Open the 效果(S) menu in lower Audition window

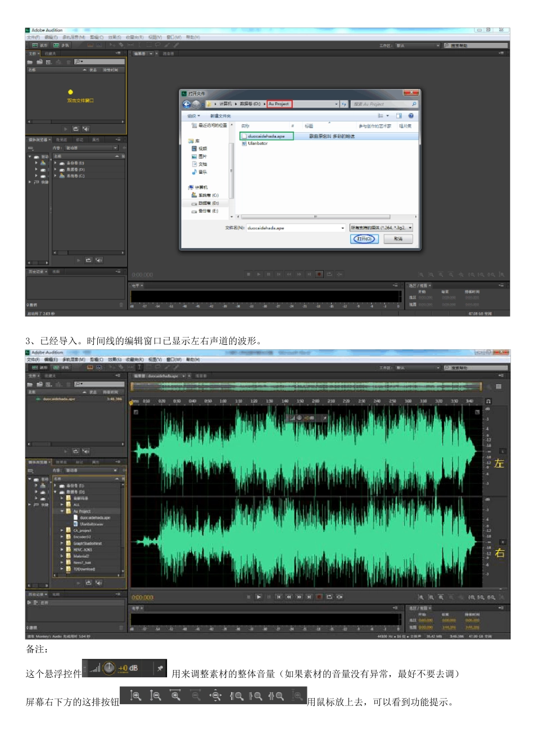115,359
